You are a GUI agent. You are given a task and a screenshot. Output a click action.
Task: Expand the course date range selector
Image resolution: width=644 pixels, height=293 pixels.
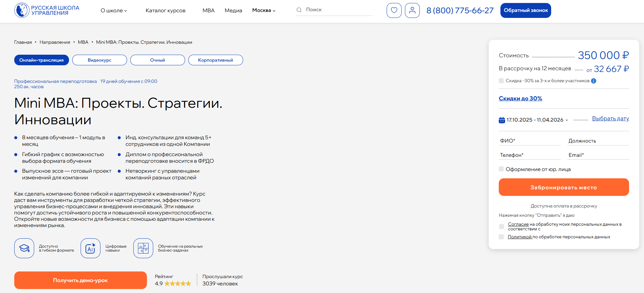537,120
